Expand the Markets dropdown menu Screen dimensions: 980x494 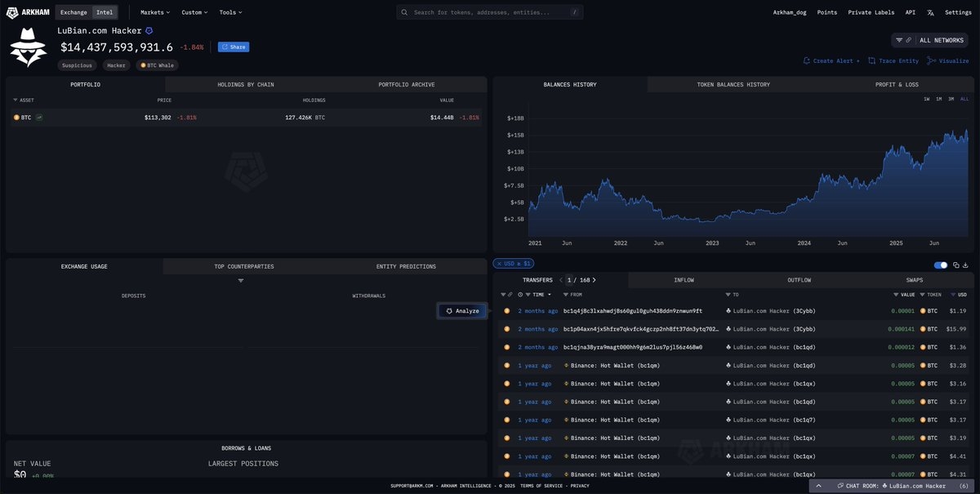click(x=155, y=12)
